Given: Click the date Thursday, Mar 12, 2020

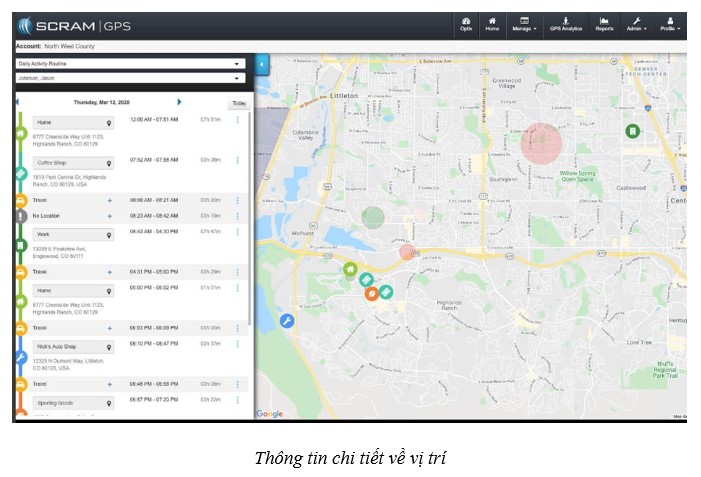Looking at the screenshot, I should point(101,102).
